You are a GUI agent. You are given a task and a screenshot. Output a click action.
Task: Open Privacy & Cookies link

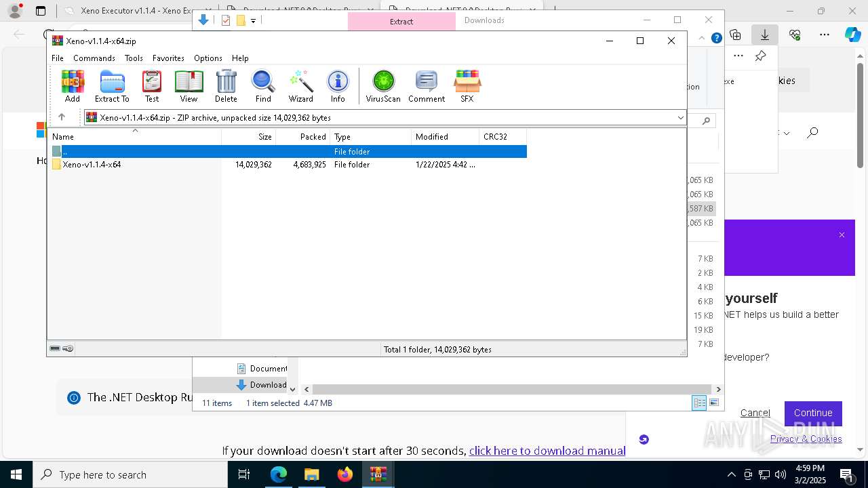tap(806, 439)
